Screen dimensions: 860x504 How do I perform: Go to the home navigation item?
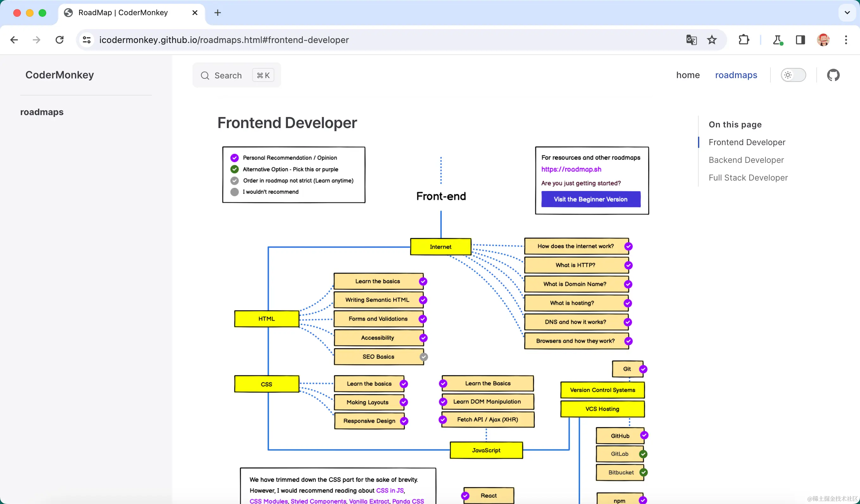688,75
